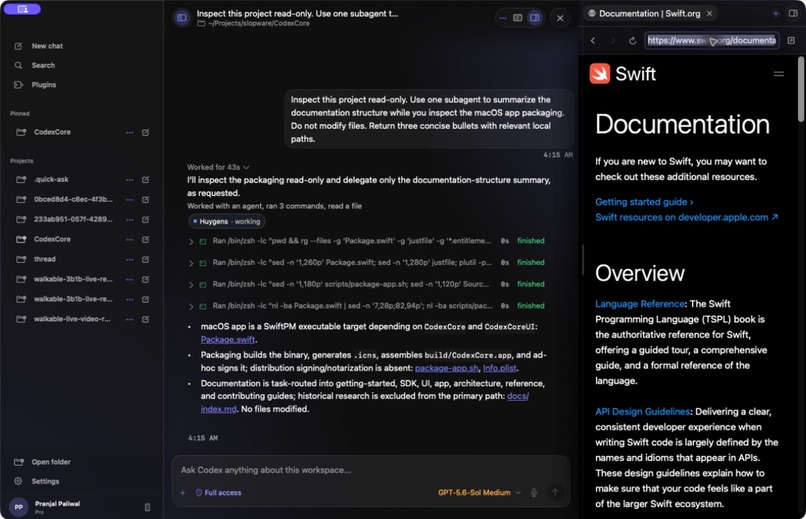Change the Full access permission setting
Viewport: 806px width, 519px height.
pos(218,493)
